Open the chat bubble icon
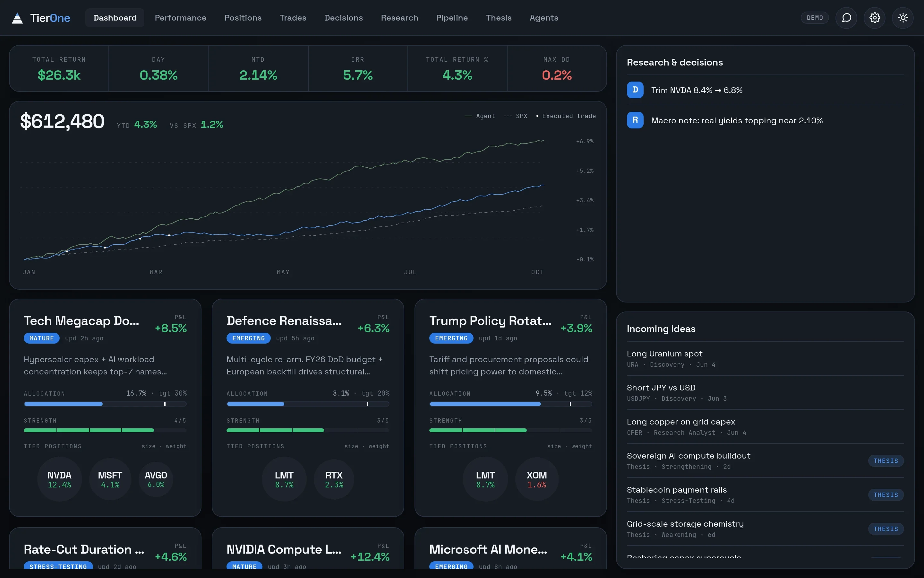Viewport: 924px width, 578px height. (846, 18)
